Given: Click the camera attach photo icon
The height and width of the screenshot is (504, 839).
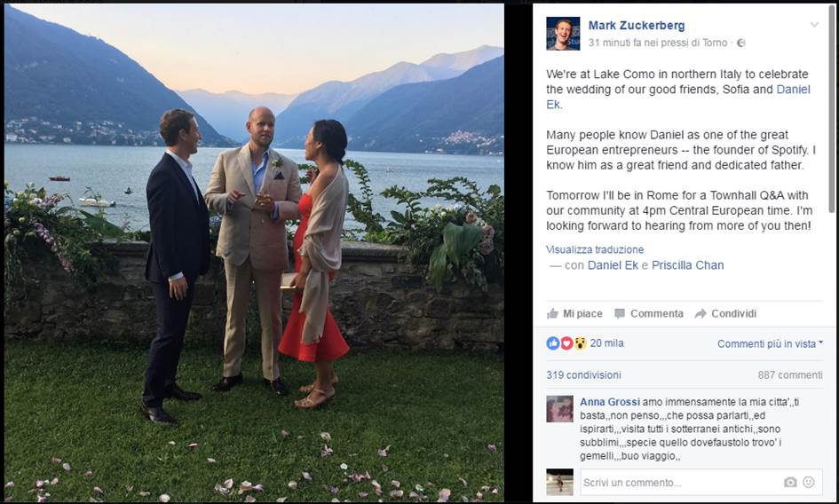Looking at the screenshot, I should 790,483.
